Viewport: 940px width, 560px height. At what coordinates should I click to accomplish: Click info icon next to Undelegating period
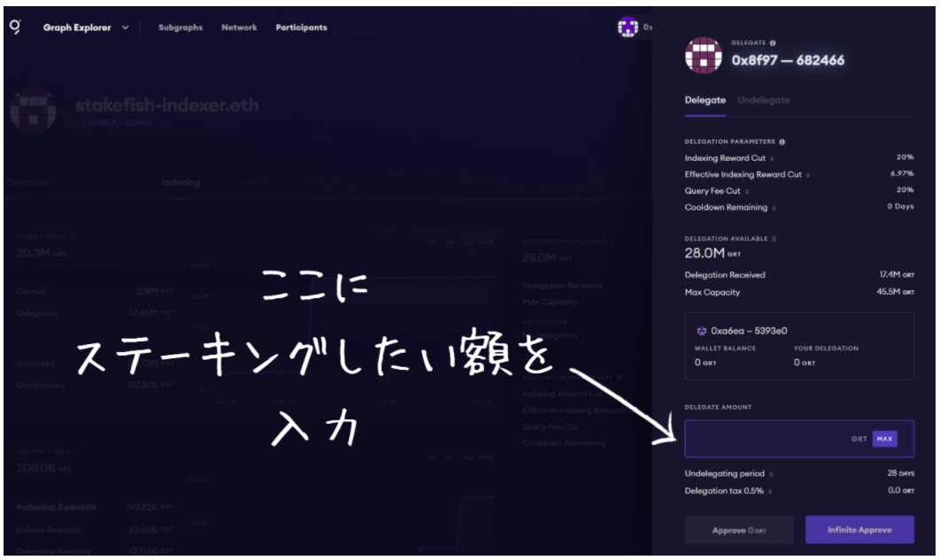tap(771, 474)
